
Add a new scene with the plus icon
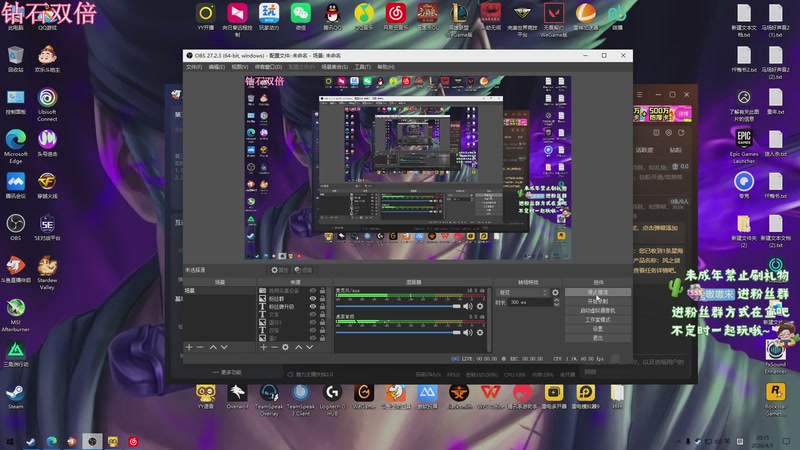tap(189, 347)
